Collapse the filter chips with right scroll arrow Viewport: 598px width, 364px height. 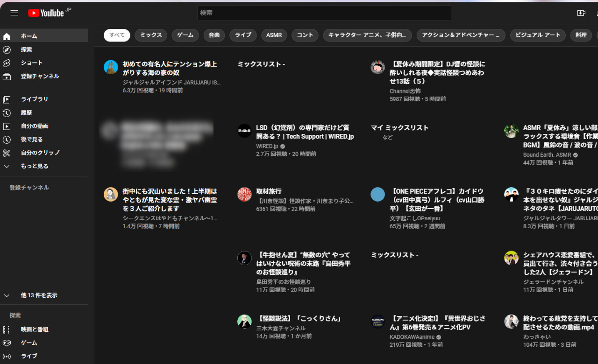tap(595, 35)
